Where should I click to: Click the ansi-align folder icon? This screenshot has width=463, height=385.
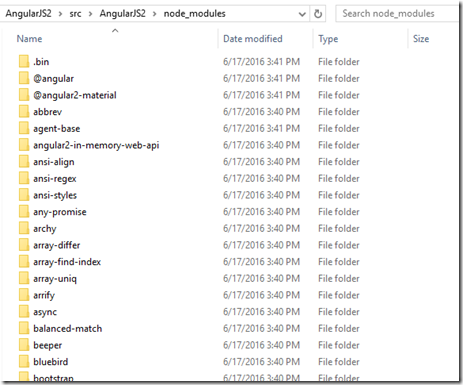click(x=24, y=162)
